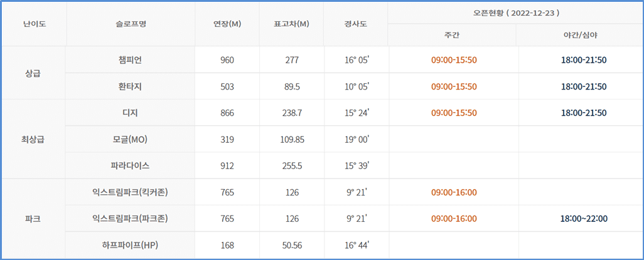Click 디지 night hours 18:00-21:50

(x=584, y=113)
